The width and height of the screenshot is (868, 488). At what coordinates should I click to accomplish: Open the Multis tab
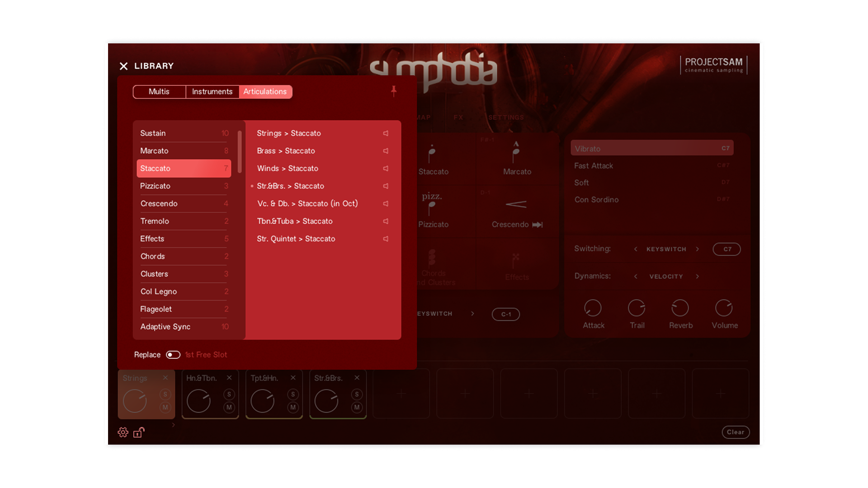tap(159, 92)
